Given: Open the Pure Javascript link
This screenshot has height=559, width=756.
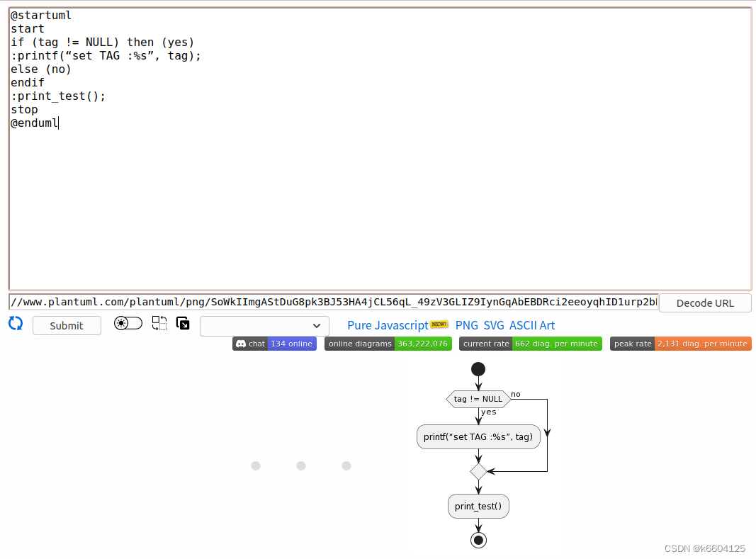Looking at the screenshot, I should 388,326.
